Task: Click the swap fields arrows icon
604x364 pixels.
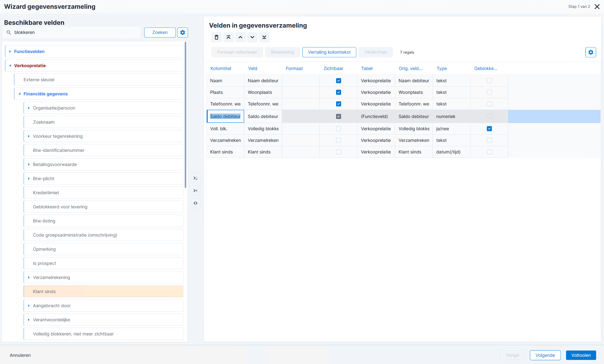Action: pos(195,203)
